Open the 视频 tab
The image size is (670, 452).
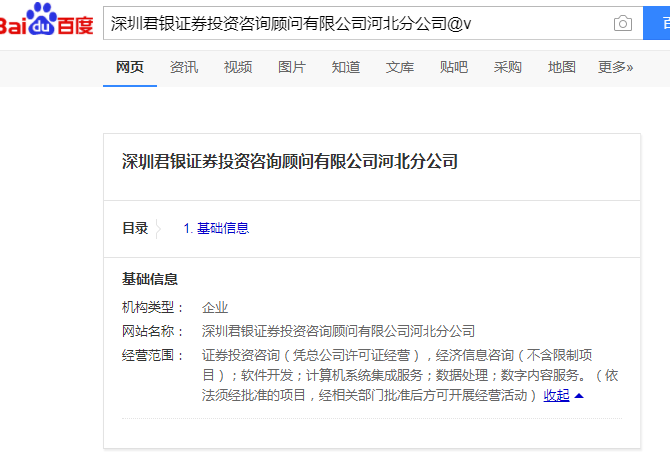(x=238, y=68)
